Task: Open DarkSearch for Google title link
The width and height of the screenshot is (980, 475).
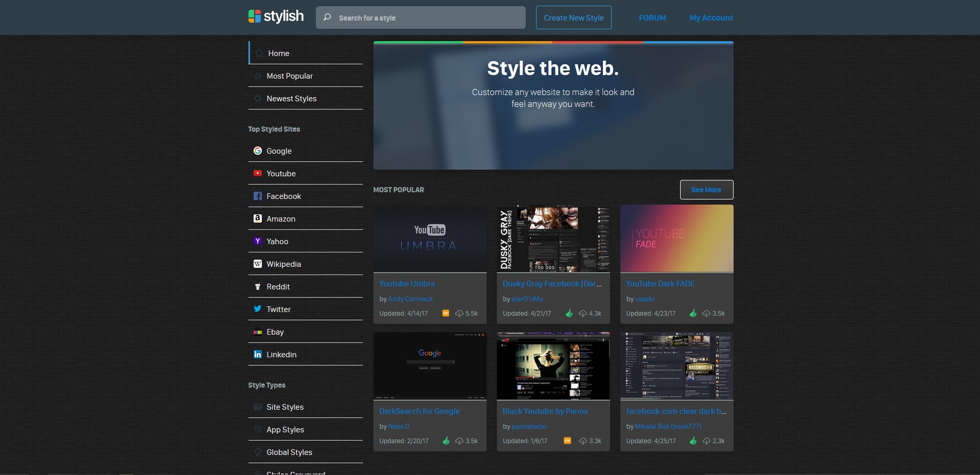Action: click(419, 411)
